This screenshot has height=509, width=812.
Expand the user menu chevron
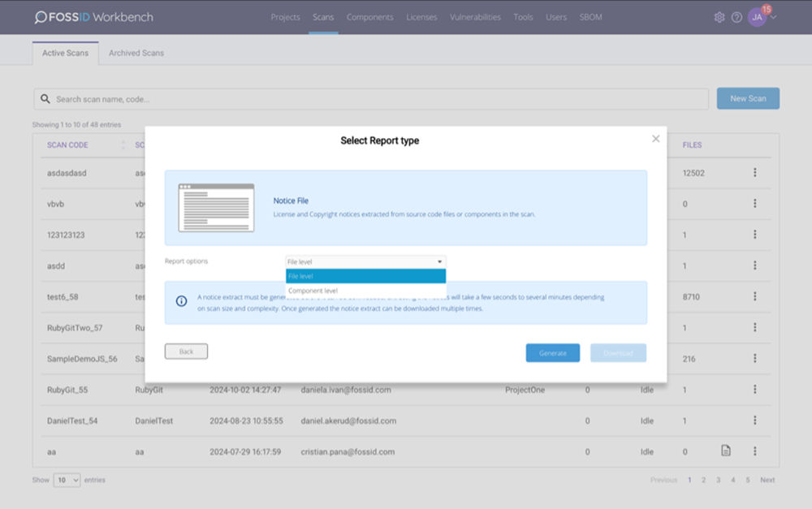point(774,17)
